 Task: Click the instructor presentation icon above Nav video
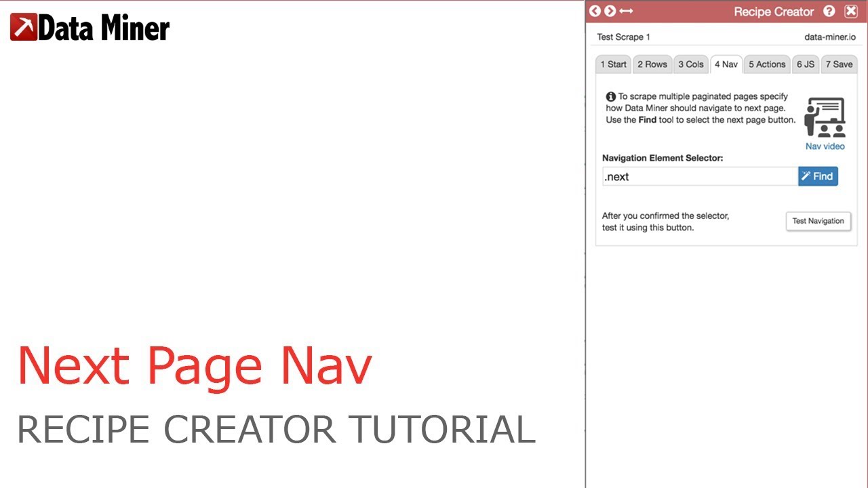coord(825,117)
